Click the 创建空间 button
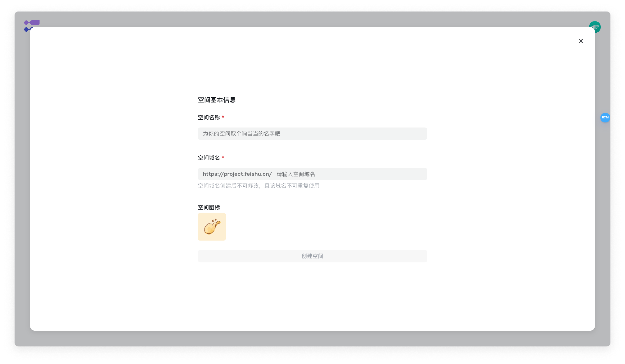Screen dimensions: 625x364 312,256
